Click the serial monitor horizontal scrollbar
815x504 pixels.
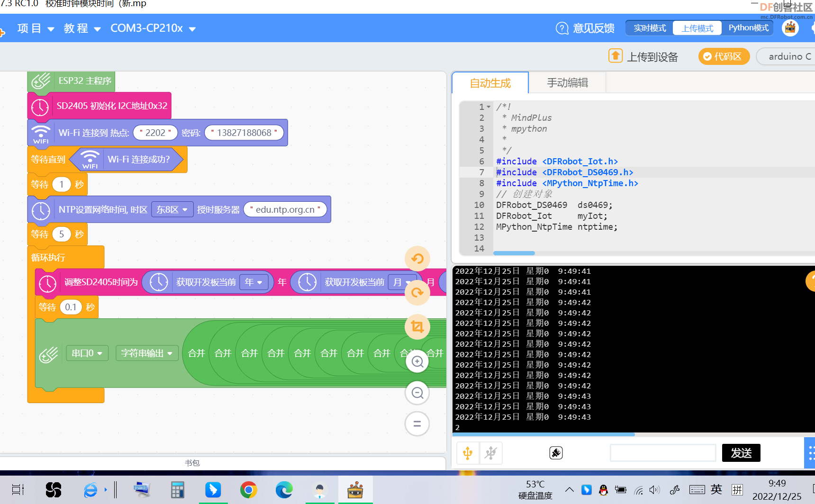pos(544,434)
